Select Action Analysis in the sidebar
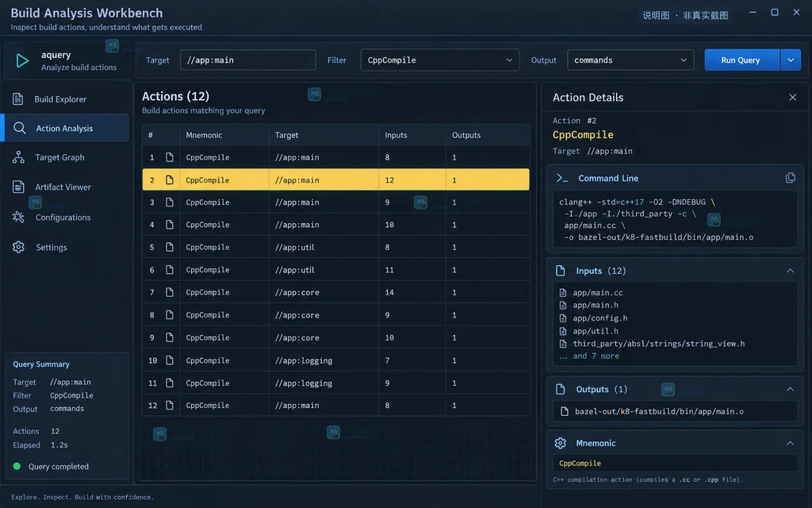 64,128
